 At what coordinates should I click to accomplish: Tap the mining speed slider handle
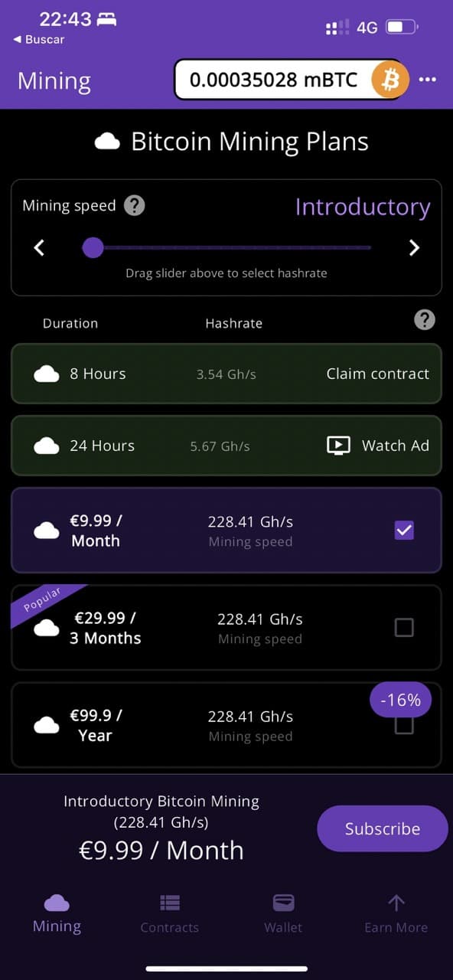pos(93,247)
